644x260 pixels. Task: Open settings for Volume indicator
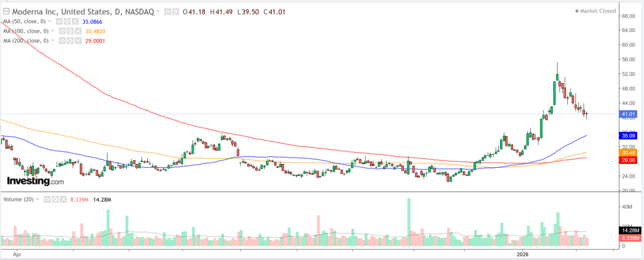(x=55, y=199)
